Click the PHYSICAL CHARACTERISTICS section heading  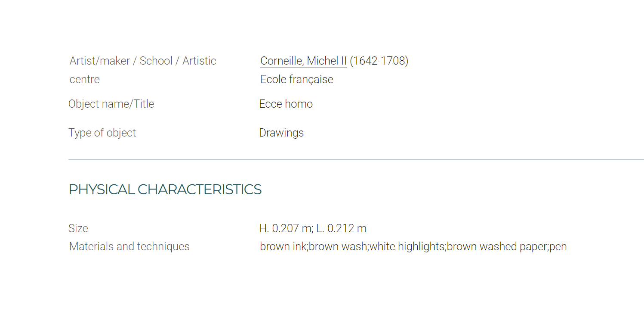(165, 189)
